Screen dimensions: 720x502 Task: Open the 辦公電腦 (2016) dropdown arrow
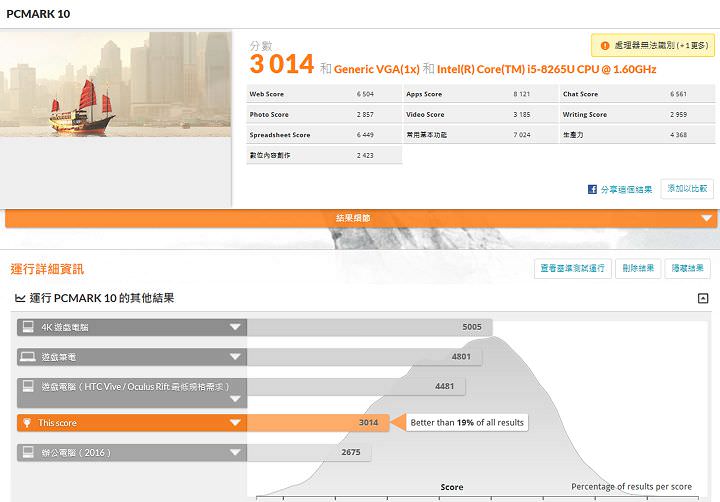(235, 453)
